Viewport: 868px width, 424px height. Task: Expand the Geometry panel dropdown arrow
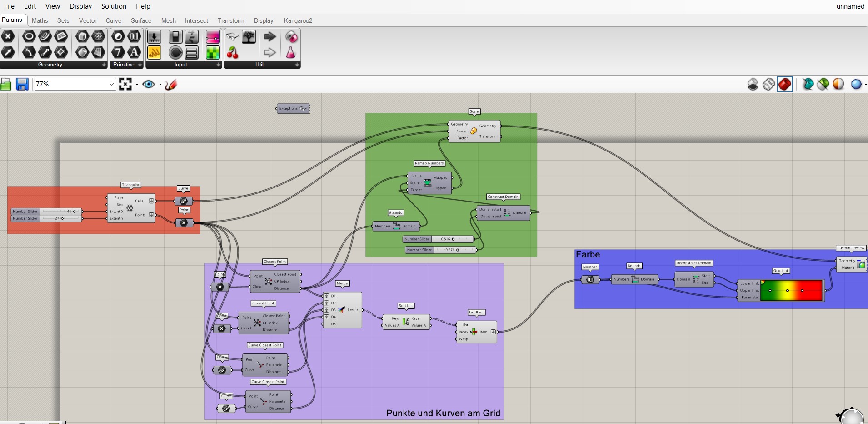[104, 65]
